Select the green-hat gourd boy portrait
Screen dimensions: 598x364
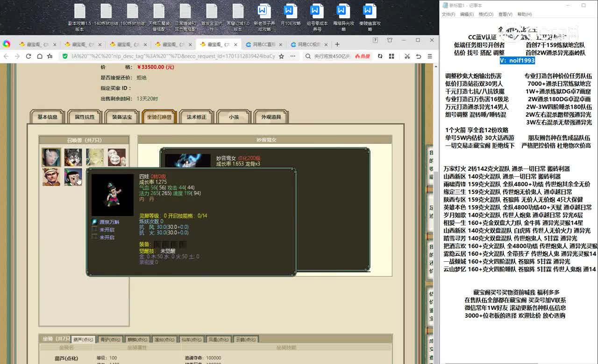coord(73,177)
